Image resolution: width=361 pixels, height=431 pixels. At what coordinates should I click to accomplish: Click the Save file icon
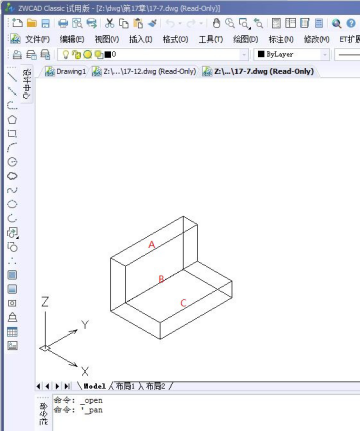pyautogui.click(x=45, y=23)
